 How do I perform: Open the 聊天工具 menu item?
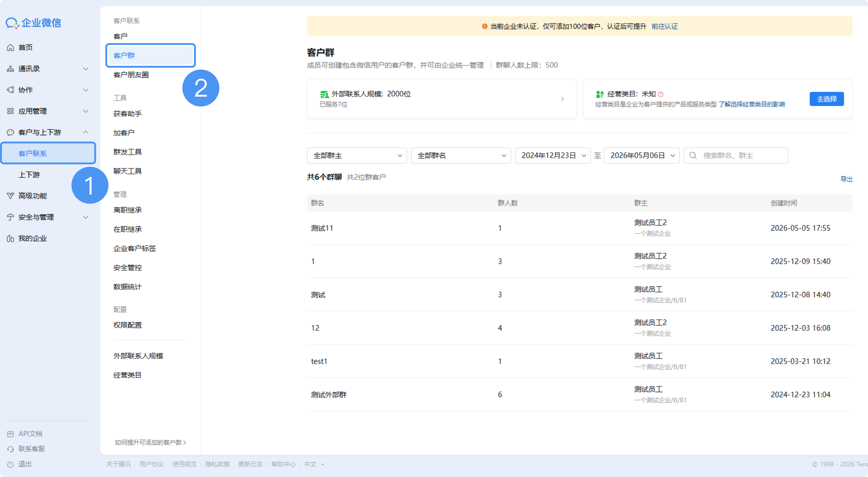[x=128, y=171]
